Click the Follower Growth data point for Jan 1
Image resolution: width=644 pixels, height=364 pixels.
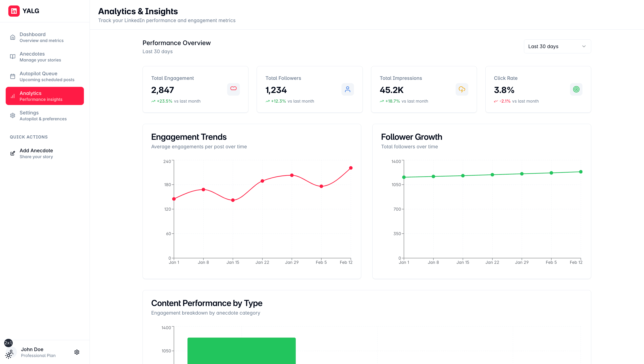coord(404,177)
